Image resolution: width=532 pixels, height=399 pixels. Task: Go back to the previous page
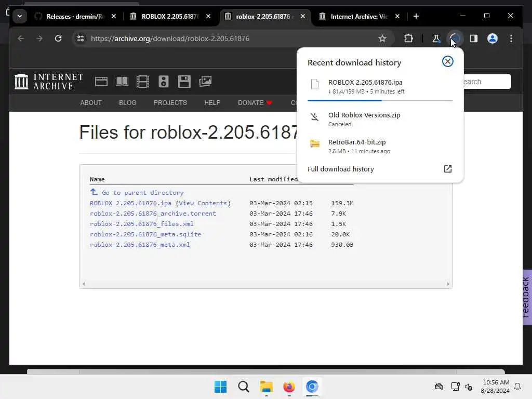pos(21,38)
